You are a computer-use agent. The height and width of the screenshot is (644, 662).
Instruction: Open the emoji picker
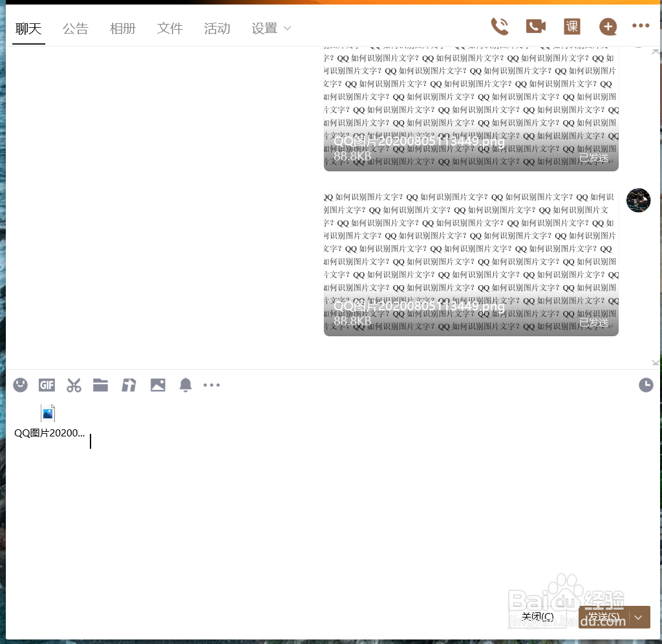point(20,385)
